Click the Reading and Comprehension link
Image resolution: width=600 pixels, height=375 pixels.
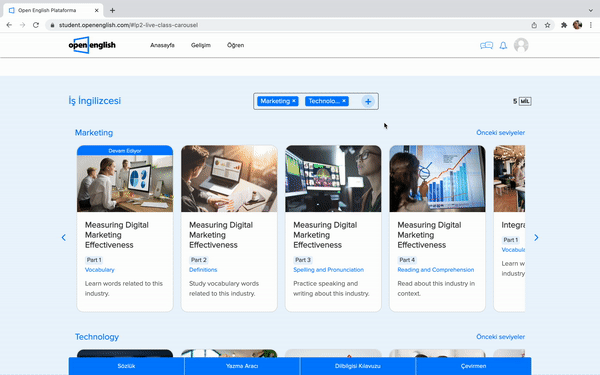tap(435, 270)
